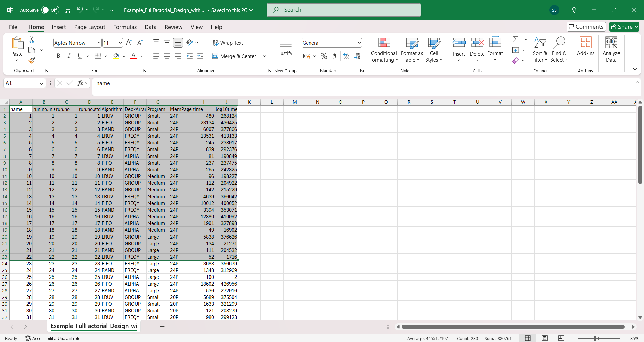Open Conditional Formatting options
This screenshot has height=342, width=644.
click(383, 49)
